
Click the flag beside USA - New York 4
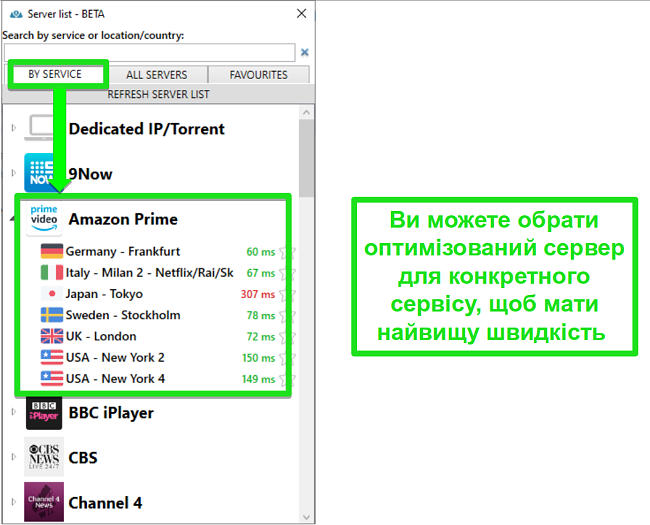pyautogui.click(x=52, y=378)
